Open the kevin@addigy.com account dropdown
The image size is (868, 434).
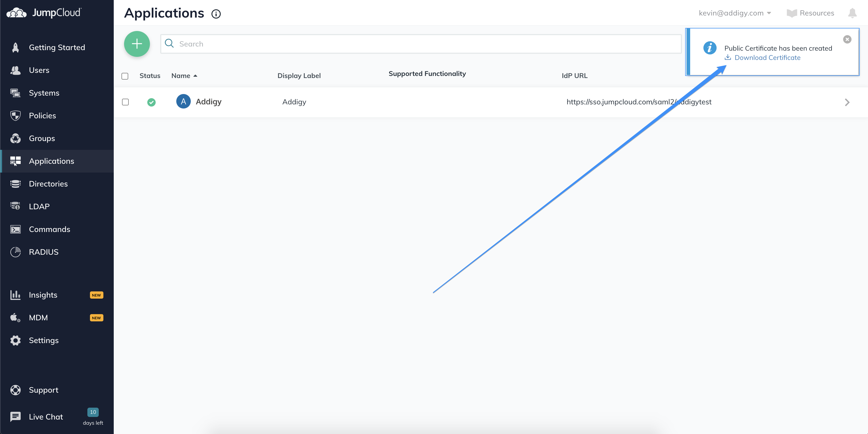735,13
